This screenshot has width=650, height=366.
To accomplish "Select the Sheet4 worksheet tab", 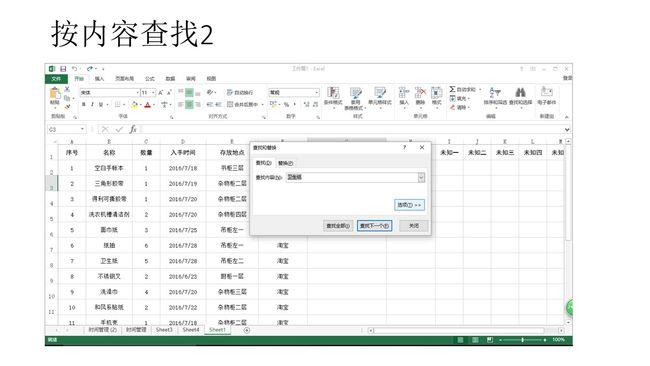I will [191, 330].
